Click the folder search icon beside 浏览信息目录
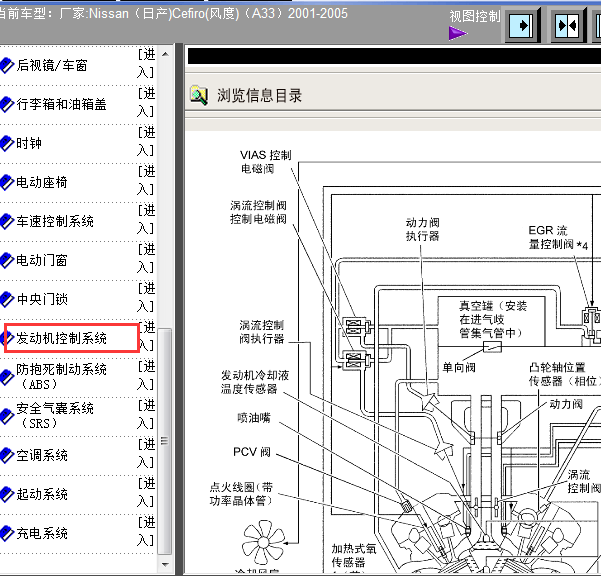601x576 pixels. pos(199,95)
